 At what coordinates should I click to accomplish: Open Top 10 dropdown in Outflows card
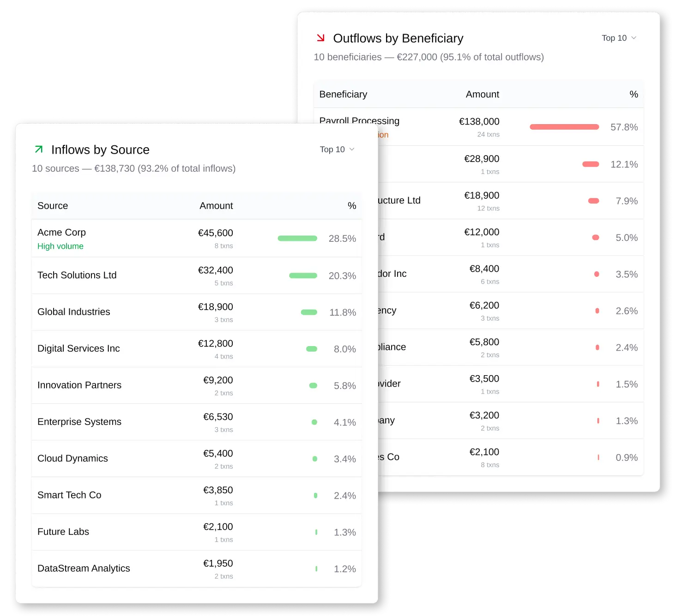click(619, 38)
